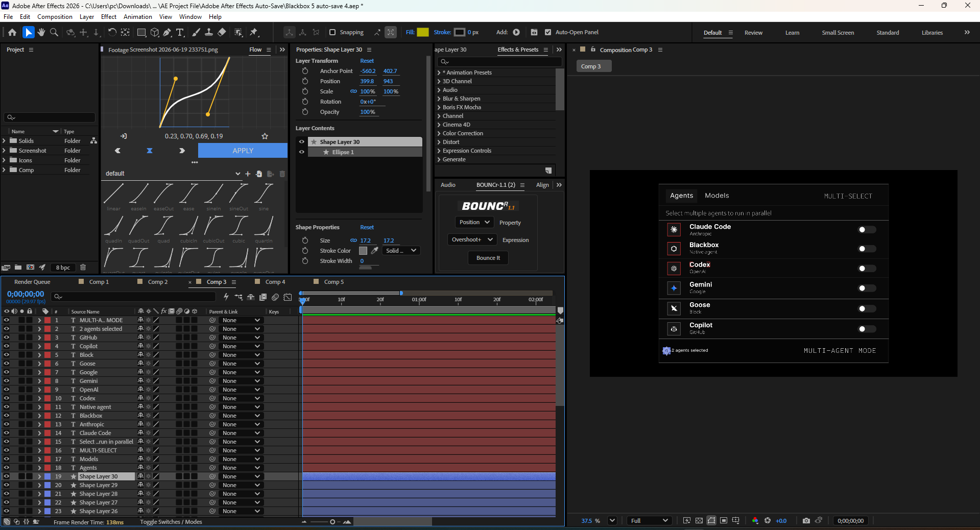Click the gray Stroke Color swatch in Shape Properties
The height and width of the screenshot is (530, 980).
click(363, 251)
